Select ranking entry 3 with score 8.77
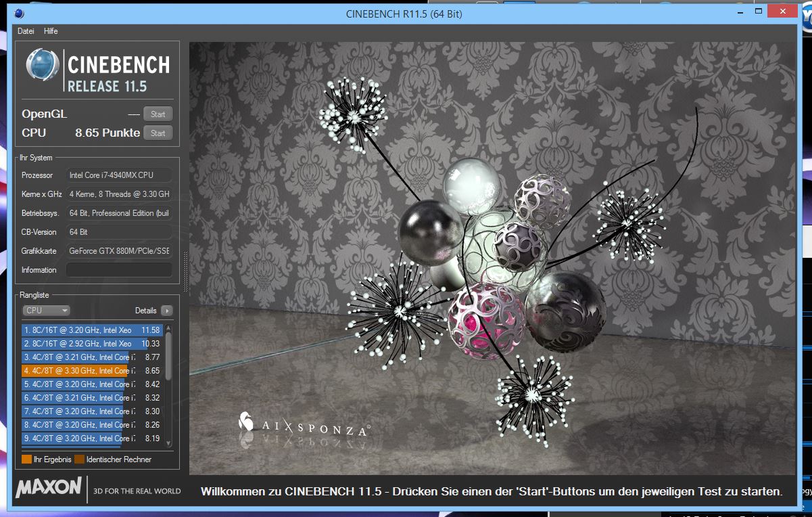Image resolution: width=812 pixels, height=517 pixels. point(92,357)
